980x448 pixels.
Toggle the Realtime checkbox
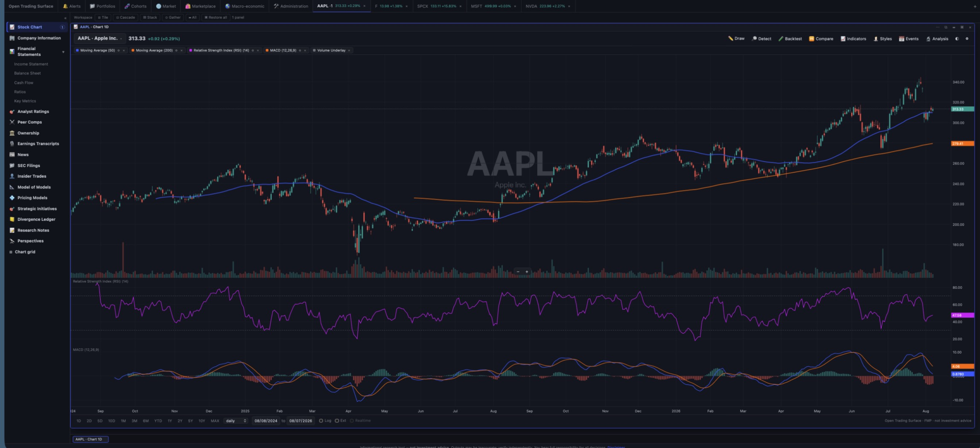tap(352, 421)
